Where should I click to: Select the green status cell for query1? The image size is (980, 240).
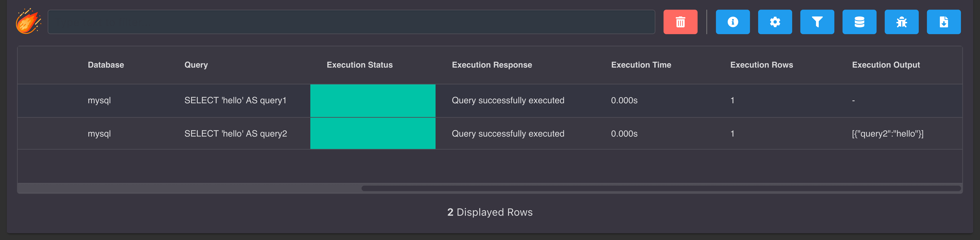373,101
